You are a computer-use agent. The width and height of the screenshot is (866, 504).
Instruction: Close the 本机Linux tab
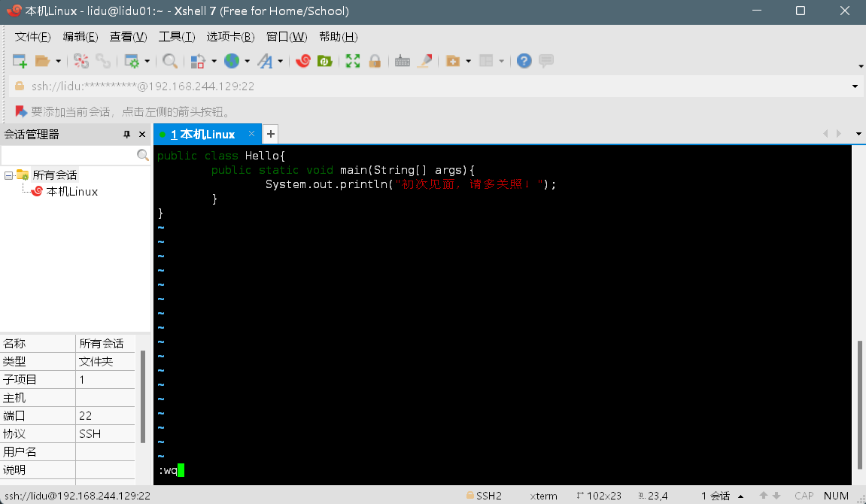(x=251, y=134)
